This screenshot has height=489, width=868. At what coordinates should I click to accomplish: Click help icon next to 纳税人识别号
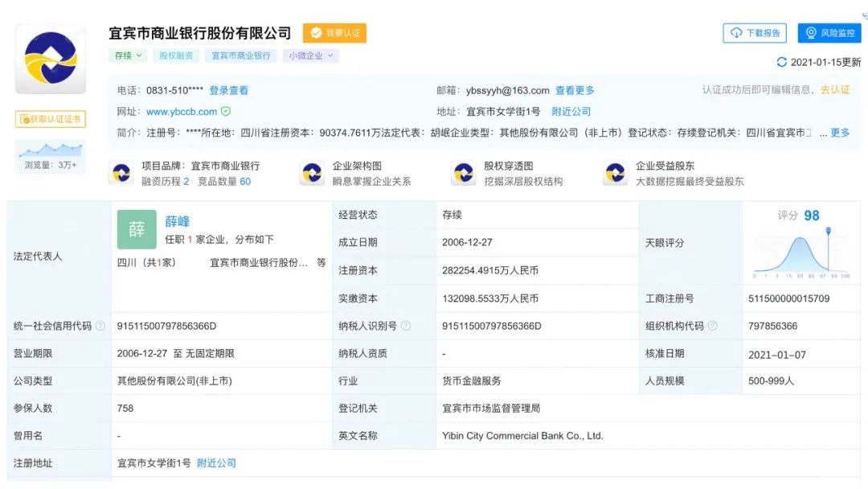pos(406,326)
